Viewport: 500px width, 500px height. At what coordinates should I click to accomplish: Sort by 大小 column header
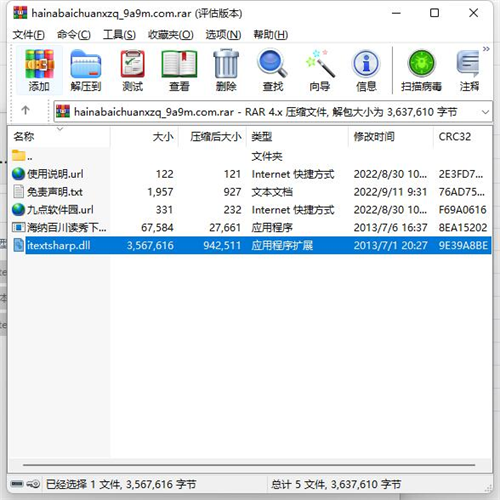[x=144, y=137]
